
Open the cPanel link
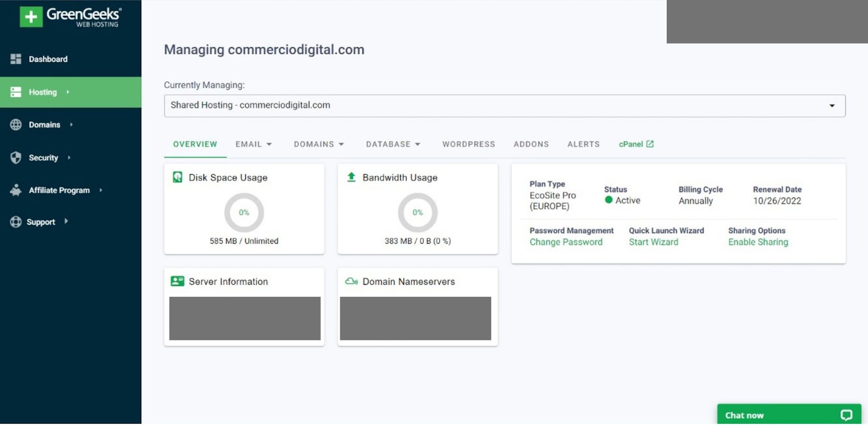point(636,144)
